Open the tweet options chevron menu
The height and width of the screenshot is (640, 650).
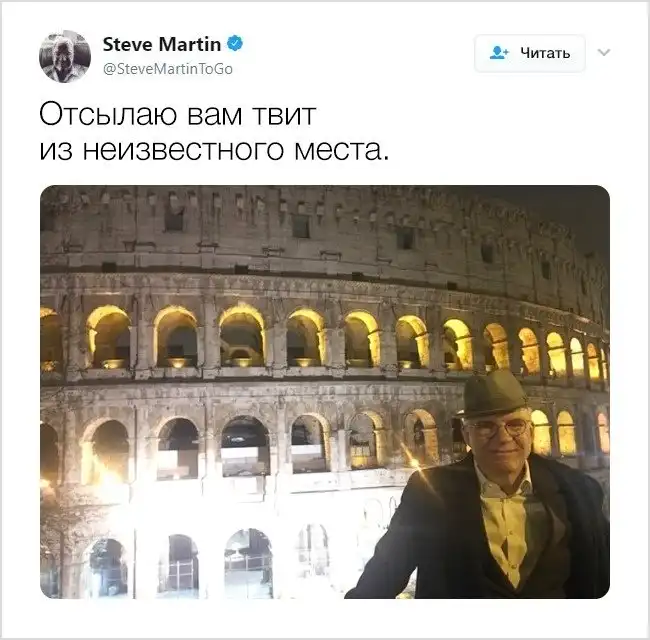pyautogui.click(x=604, y=52)
